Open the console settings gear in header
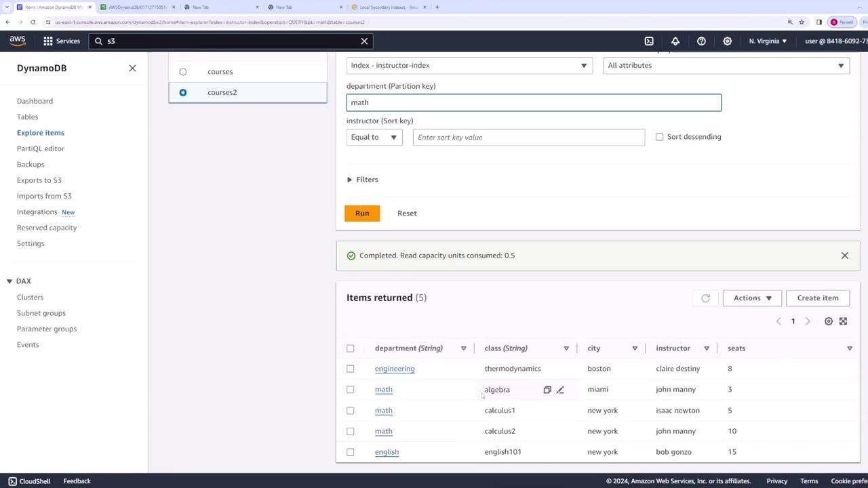 pos(727,41)
